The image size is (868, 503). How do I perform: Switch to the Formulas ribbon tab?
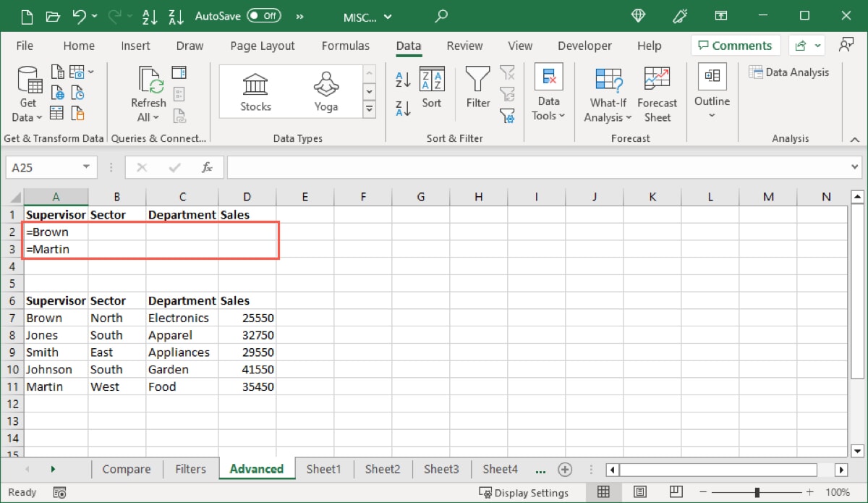tap(346, 45)
